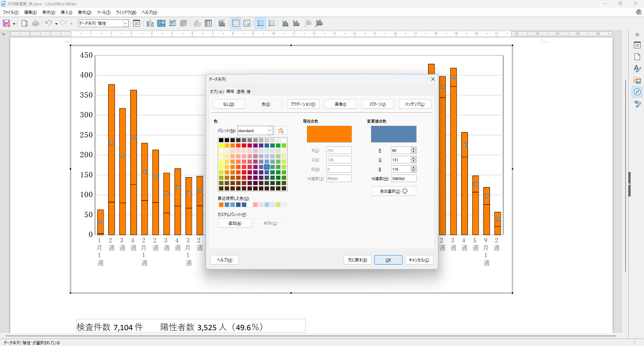The height and width of the screenshot is (346, 644).
Task: Click the add palette via extension icon
Action: pyautogui.click(x=281, y=131)
